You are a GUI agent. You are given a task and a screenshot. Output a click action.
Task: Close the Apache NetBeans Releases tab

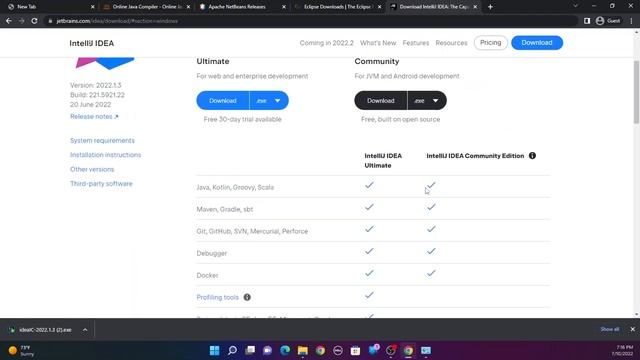pos(284,7)
